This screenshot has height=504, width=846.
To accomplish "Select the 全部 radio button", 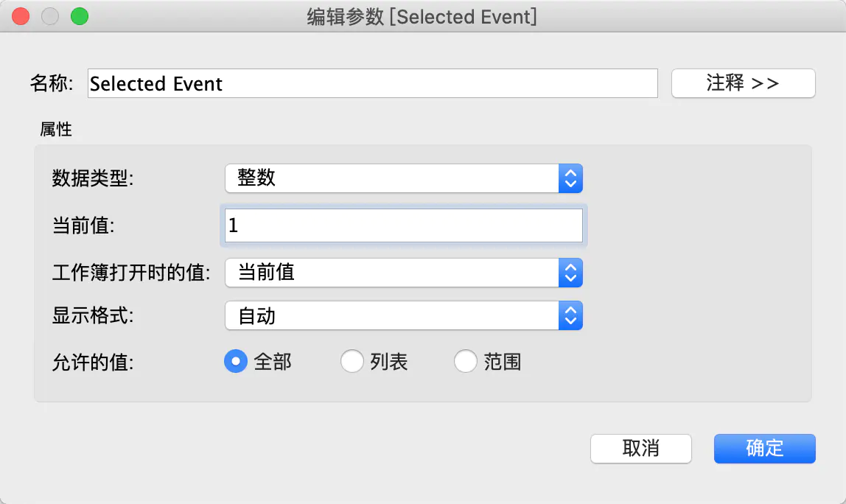I will (x=236, y=362).
